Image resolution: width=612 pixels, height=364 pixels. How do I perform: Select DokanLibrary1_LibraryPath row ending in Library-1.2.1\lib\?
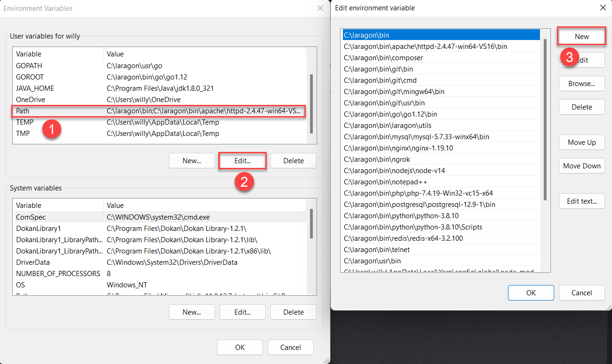tap(160, 240)
